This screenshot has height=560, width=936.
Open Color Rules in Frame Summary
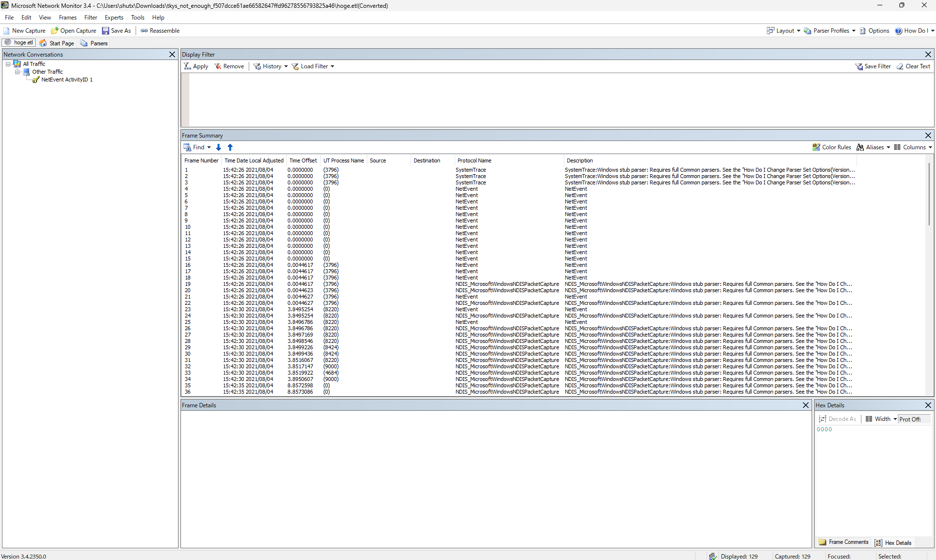pyautogui.click(x=832, y=147)
